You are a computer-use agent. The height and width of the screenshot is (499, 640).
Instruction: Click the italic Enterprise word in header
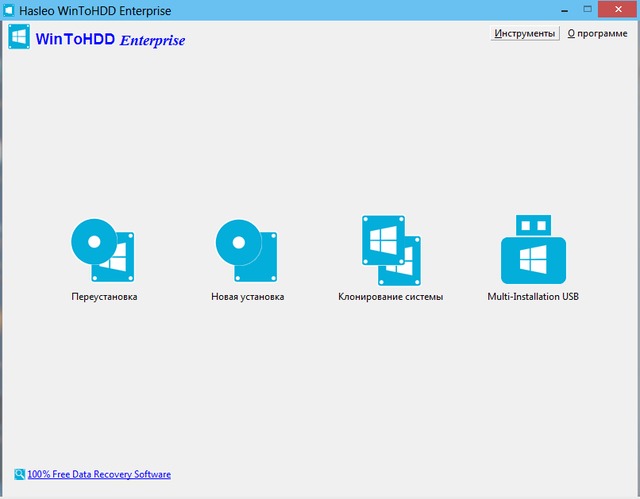pyautogui.click(x=152, y=41)
